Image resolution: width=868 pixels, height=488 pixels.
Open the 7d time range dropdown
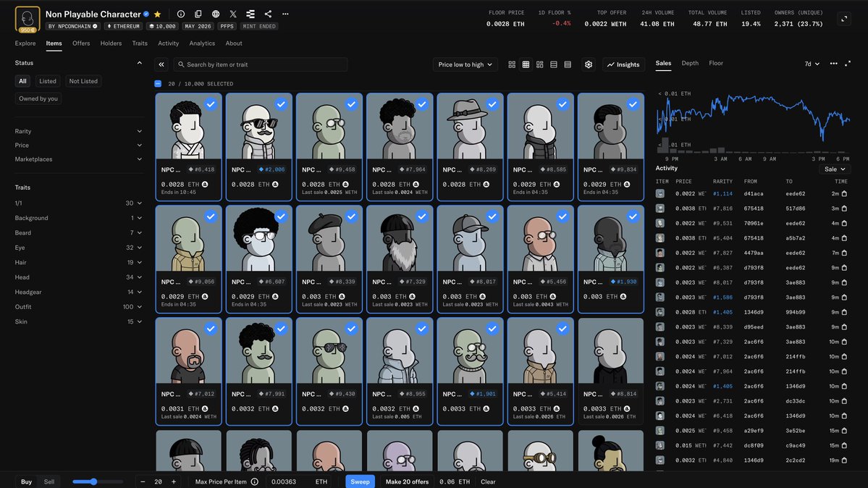(x=812, y=64)
